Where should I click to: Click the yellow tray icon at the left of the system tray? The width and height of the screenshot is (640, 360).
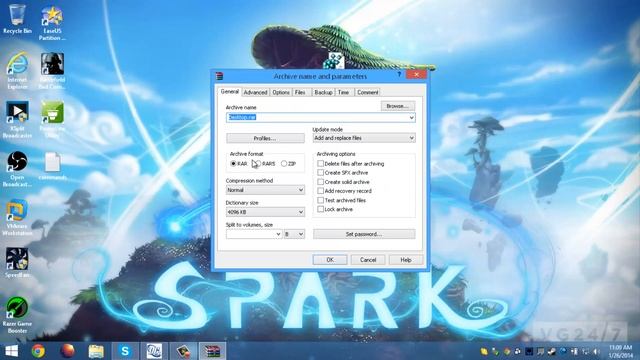tap(484, 351)
